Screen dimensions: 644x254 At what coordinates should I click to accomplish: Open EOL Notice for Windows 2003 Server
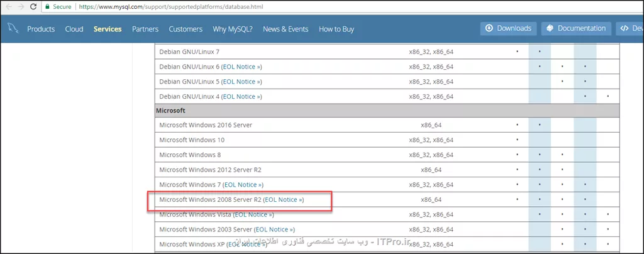pos(275,229)
